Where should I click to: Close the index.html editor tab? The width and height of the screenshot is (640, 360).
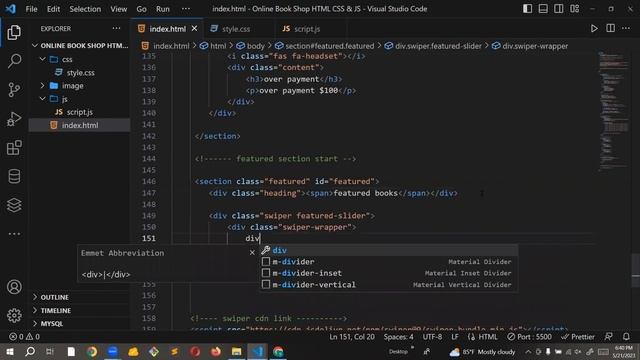[194, 29]
